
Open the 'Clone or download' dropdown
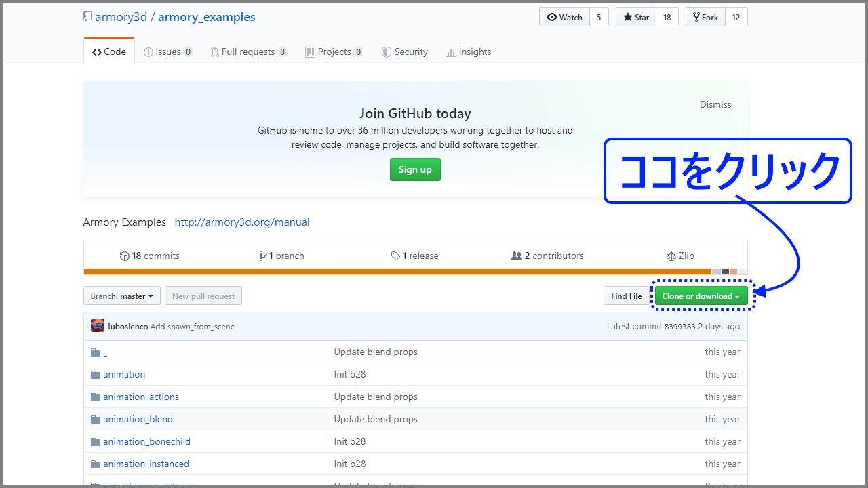point(701,296)
